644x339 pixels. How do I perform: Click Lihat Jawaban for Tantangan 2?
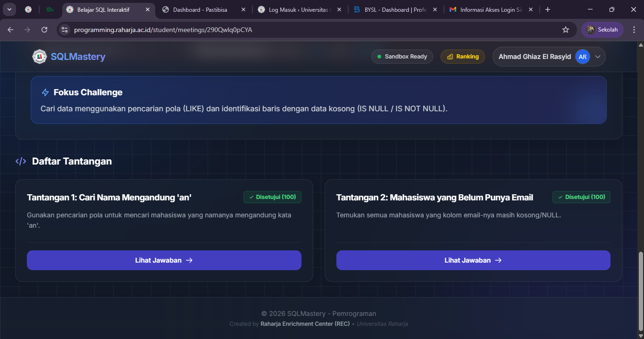pos(473,260)
